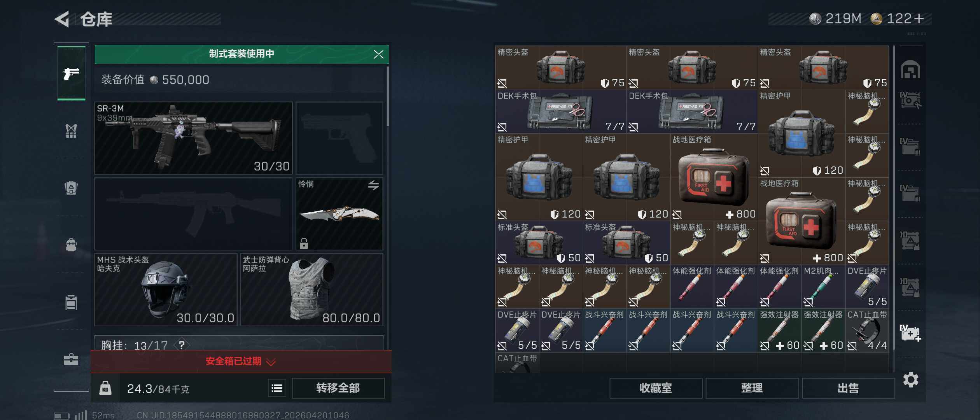The image size is (980, 420).
Task: Go back using the arrow beside 仓库
Action: 62,19
